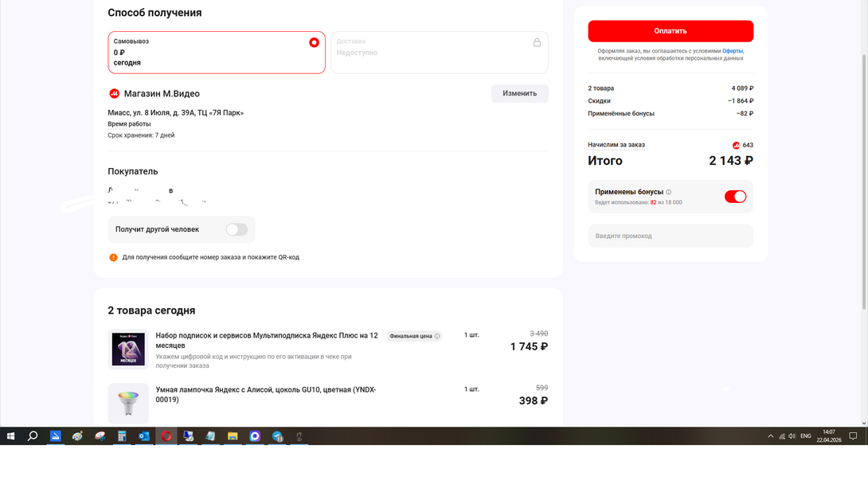Focus the Введите промокод field

click(671, 236)
